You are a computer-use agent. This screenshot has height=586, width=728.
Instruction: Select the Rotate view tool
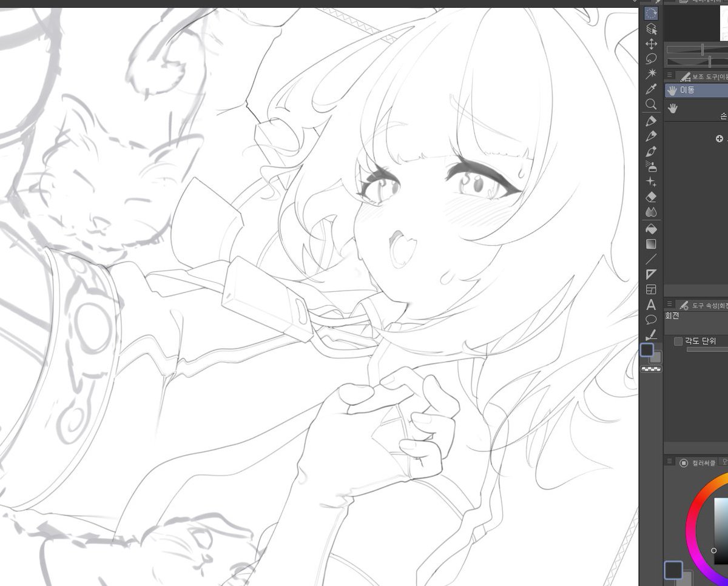[651, 13]
